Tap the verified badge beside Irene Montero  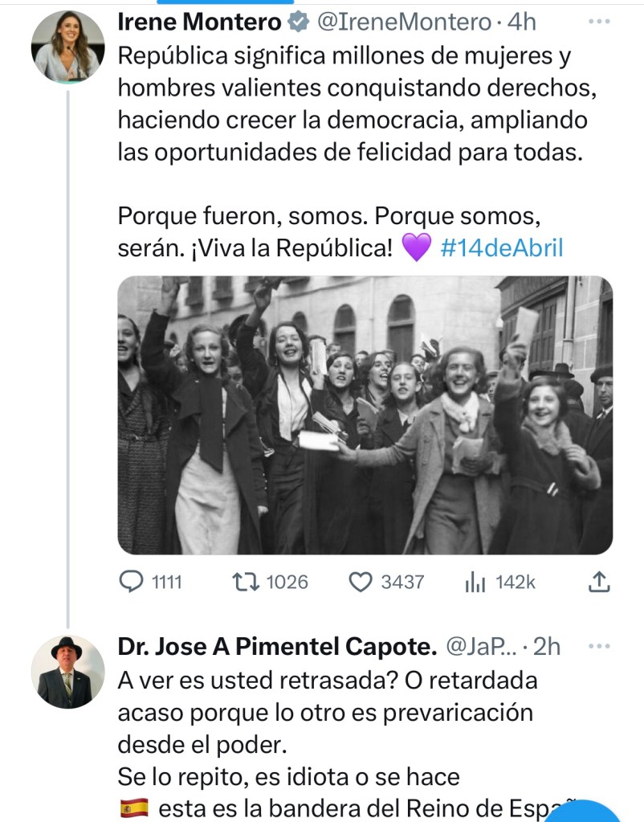coord(297,23)
